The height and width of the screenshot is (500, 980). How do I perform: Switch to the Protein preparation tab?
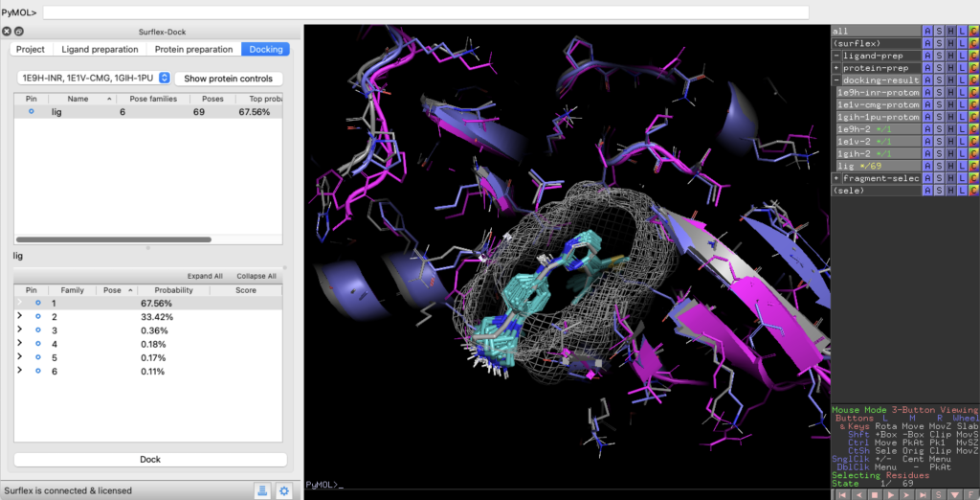pyautogui.click(x=193, y=50)
